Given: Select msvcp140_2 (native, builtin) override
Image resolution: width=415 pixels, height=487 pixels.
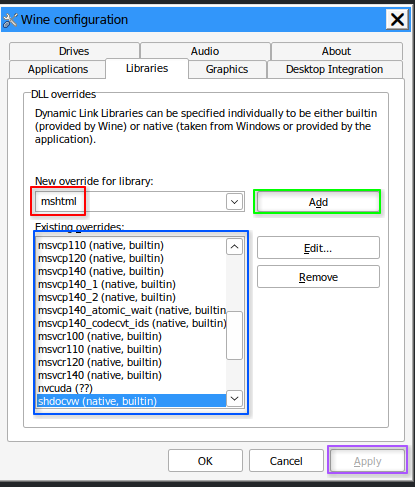Looking at the screenshot, I should point(131,297).
